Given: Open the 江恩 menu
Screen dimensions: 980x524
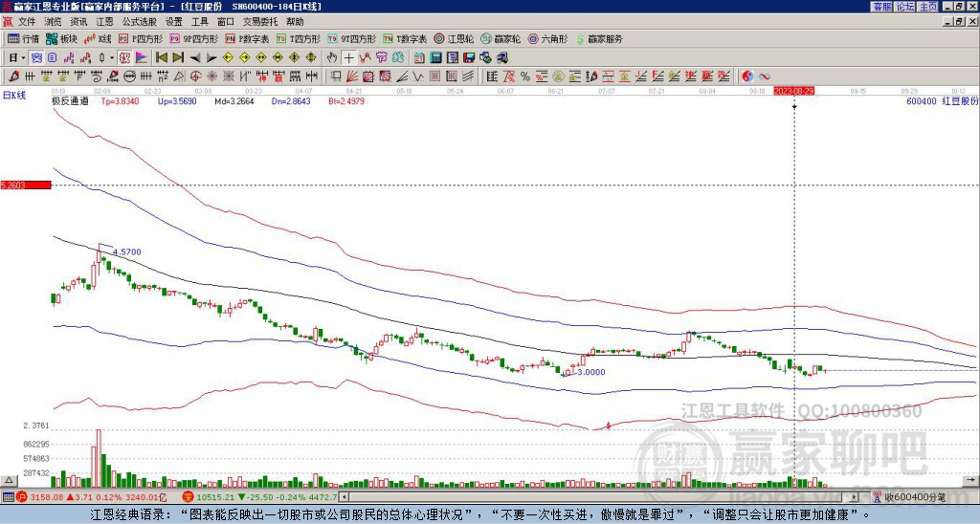Looking at the screenshot, I should [104, 22].
